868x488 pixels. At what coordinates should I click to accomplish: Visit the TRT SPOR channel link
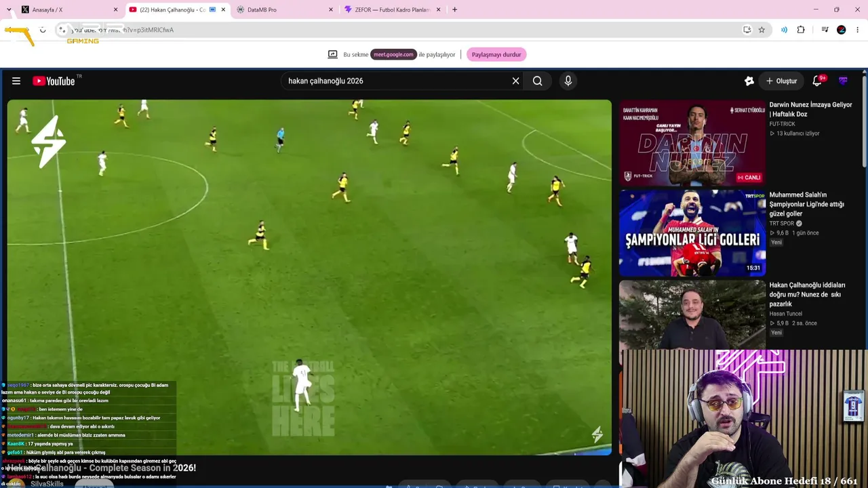[x=781, y=223]
